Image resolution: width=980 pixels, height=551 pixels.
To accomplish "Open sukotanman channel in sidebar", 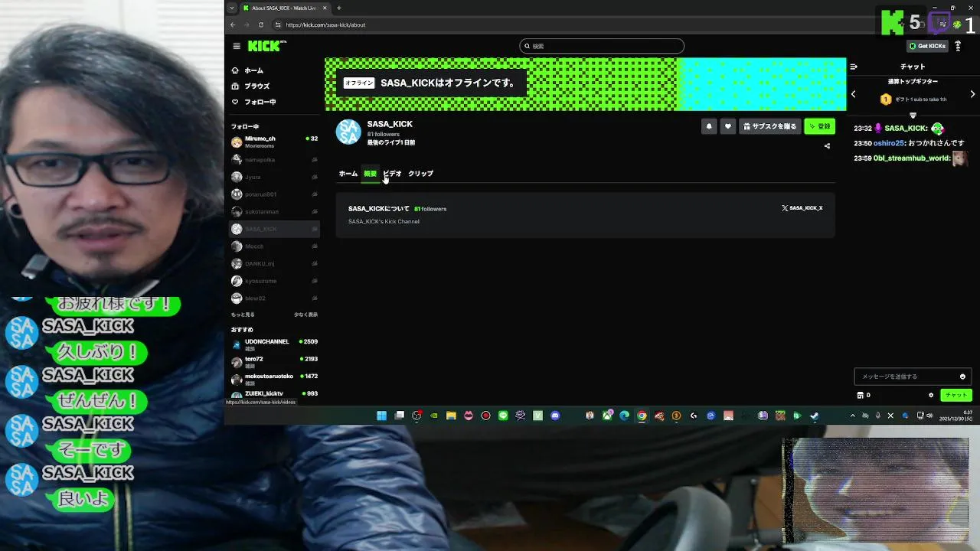I will click(274, 212).
